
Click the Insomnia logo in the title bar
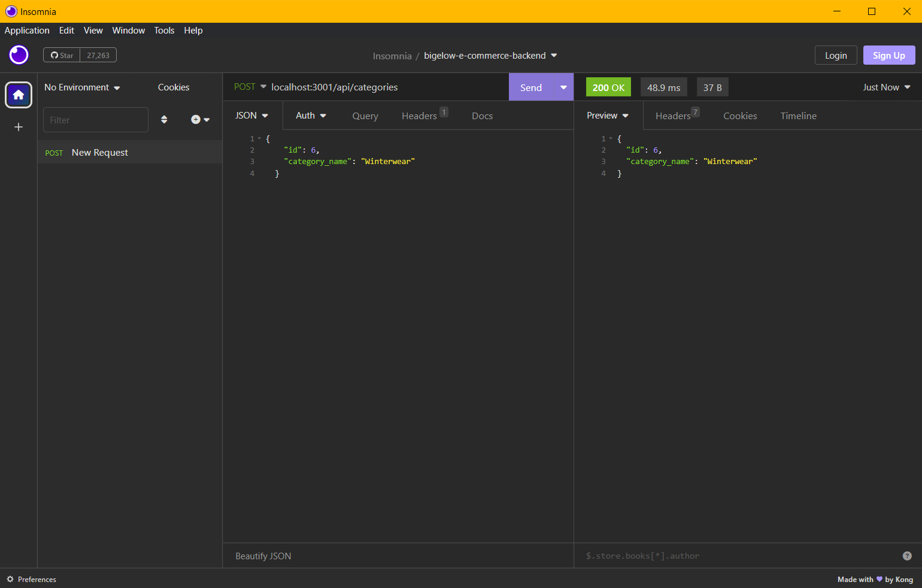10,11
